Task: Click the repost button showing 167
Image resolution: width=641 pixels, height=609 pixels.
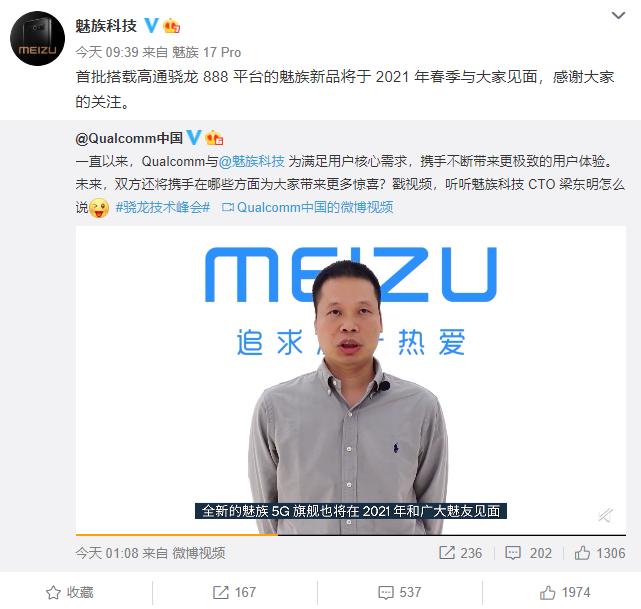Action: tap(235, 592)
